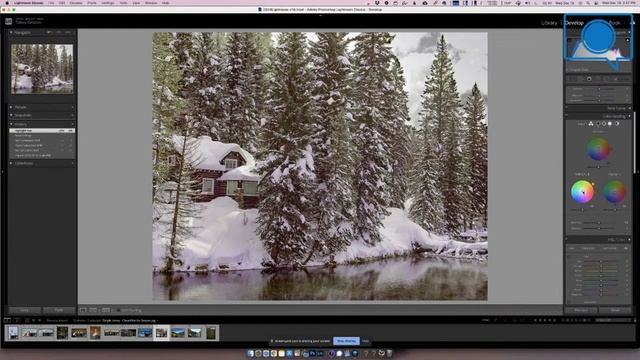
Task: Collapse left panel group with the edge arrow
Action: [2, 171]
